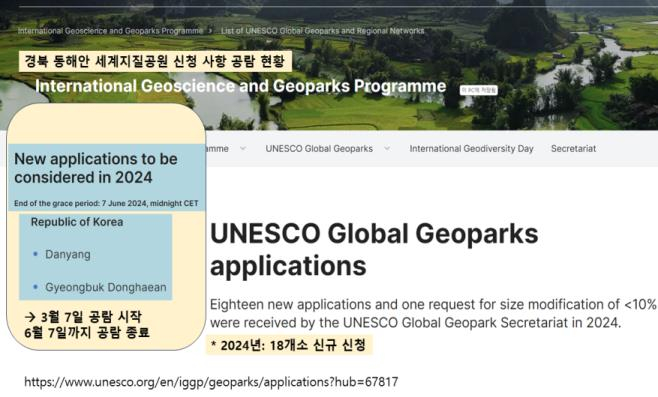Open the 'International Geoscience and Geoparks Programme' breadcrumb link
The width and height of the screenshot is (658, 397).
pos(110,31)
